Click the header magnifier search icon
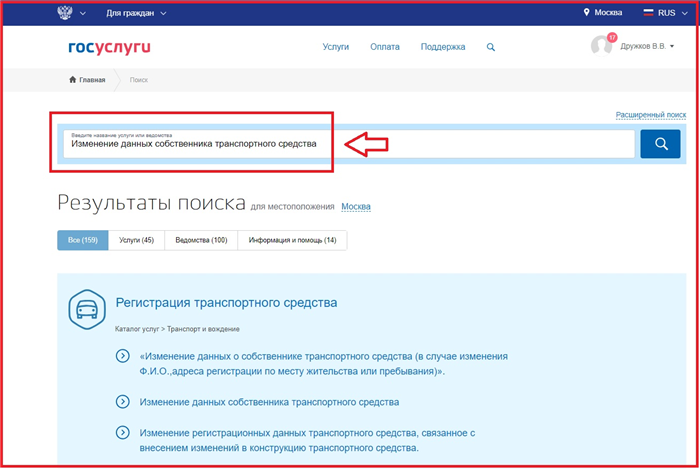 (491, 47)
